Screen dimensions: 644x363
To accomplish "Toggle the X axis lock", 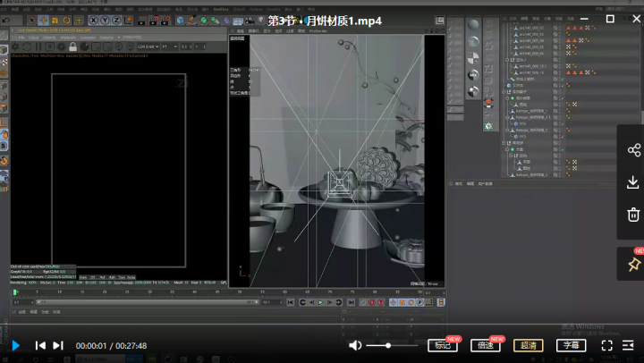I will [93, 21].
